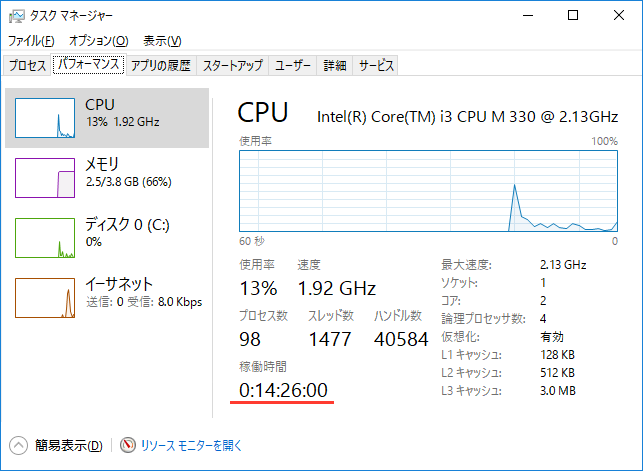Click the 簡易表示(D) button text

click(x=68, y=446)
